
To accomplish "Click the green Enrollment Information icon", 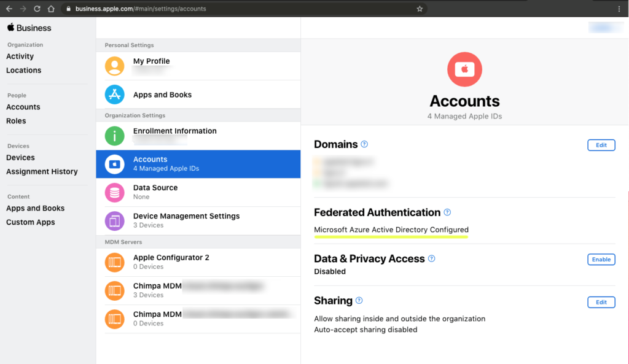I will click(x=115, y=136).
